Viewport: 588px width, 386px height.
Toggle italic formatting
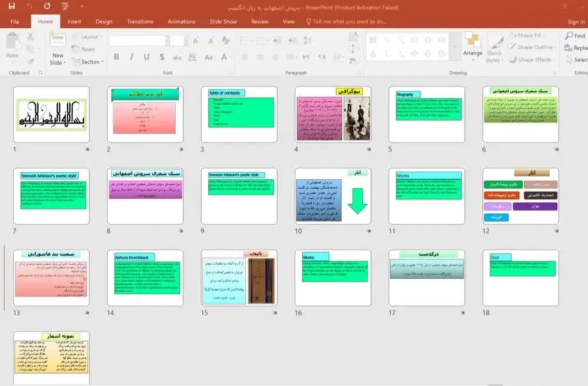tap(131, 57)
